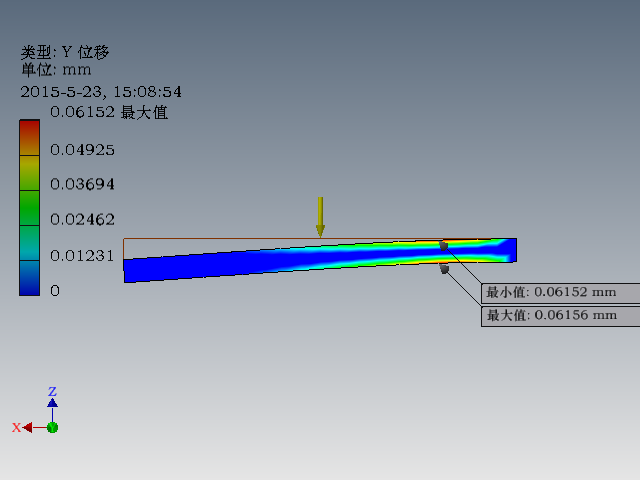Screen dimensions: 640x480
Task: Select the minimum value probe marker on beam
Action: pyautogui.click(x=444, y=246)
